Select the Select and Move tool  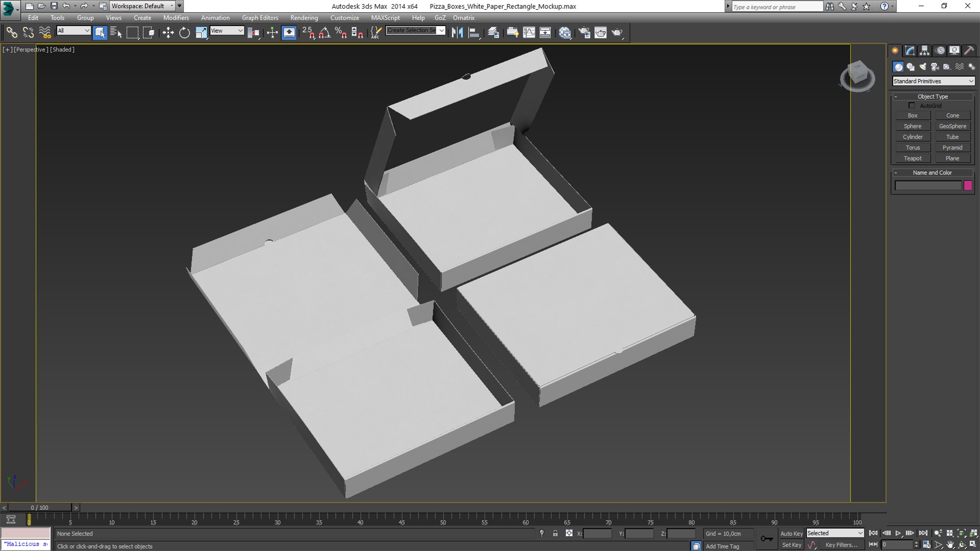tap(168, 33)
